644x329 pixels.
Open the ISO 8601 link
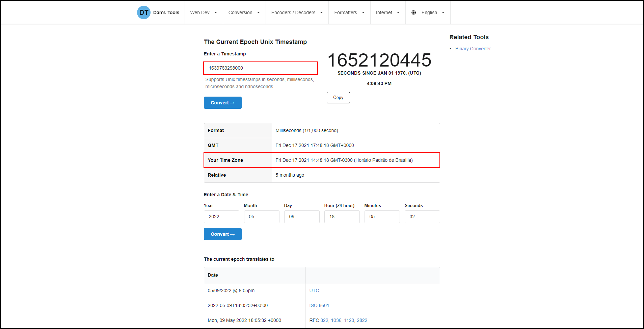click(319, 305)
